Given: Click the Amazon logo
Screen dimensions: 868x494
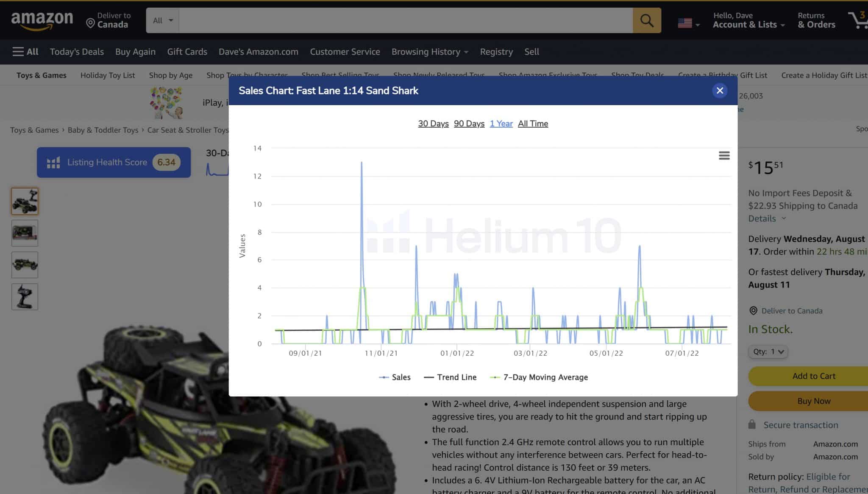Looking at the screenshot, I should click(42, 21).
